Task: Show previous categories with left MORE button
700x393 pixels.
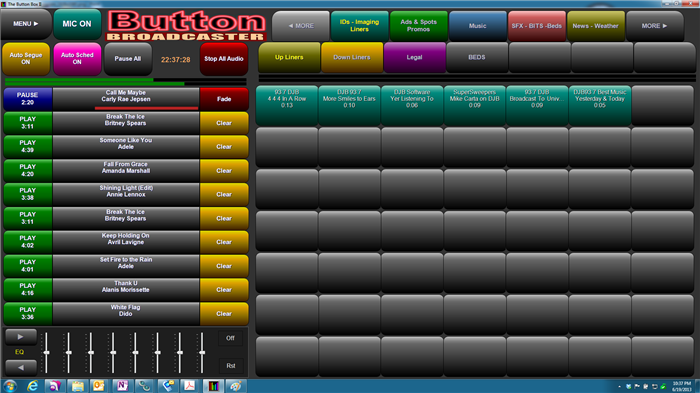Action: pos(301,26)
